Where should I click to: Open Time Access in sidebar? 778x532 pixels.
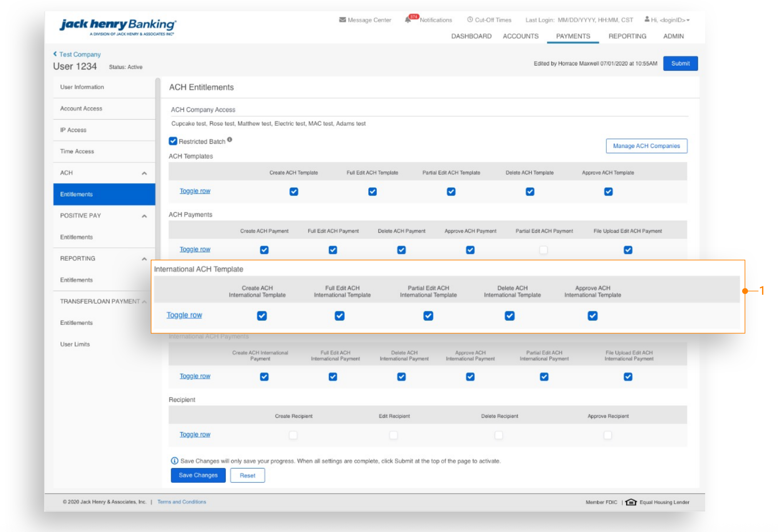pos(104,152)
